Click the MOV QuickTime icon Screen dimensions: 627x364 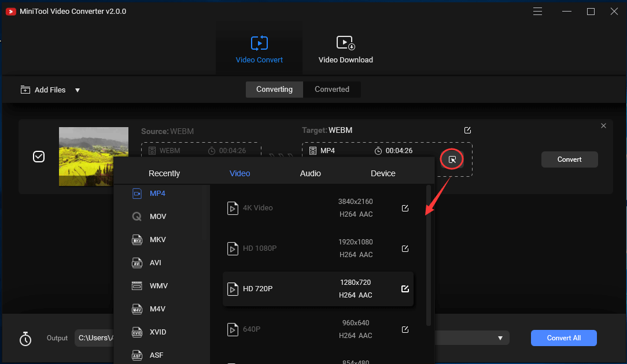[x=137, y=217]
